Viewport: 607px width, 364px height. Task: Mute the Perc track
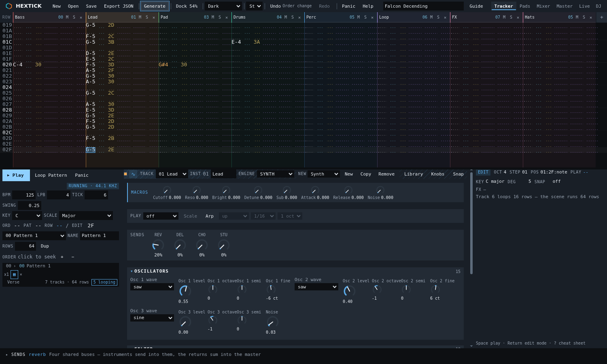(359, 17)
